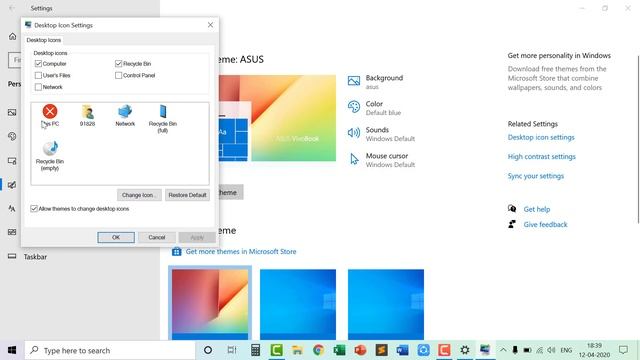Image resolution: width=640 pixels, height=360 pixels.
Task: Show hidden icons in the system tray
Action: 503,350
